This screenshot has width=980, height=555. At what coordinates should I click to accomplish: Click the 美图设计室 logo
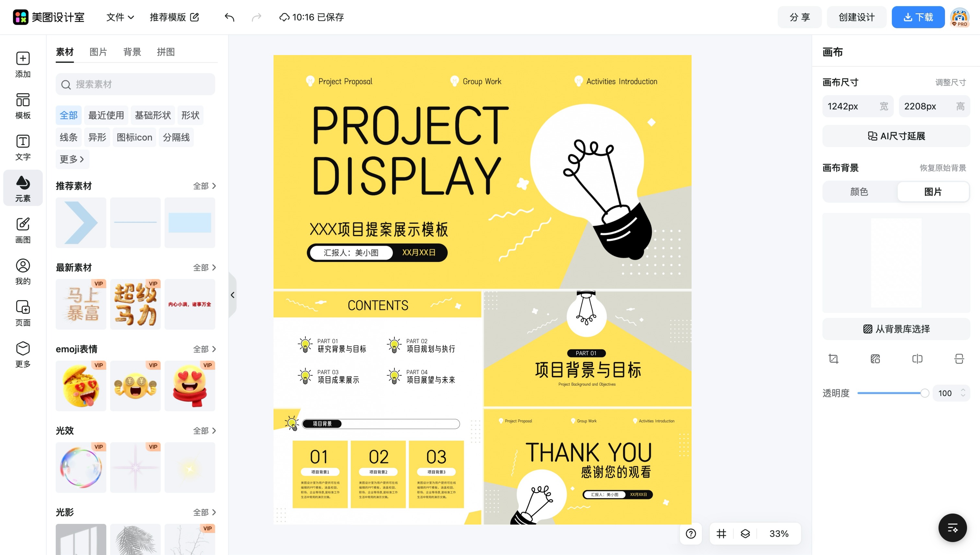[48, 17]
